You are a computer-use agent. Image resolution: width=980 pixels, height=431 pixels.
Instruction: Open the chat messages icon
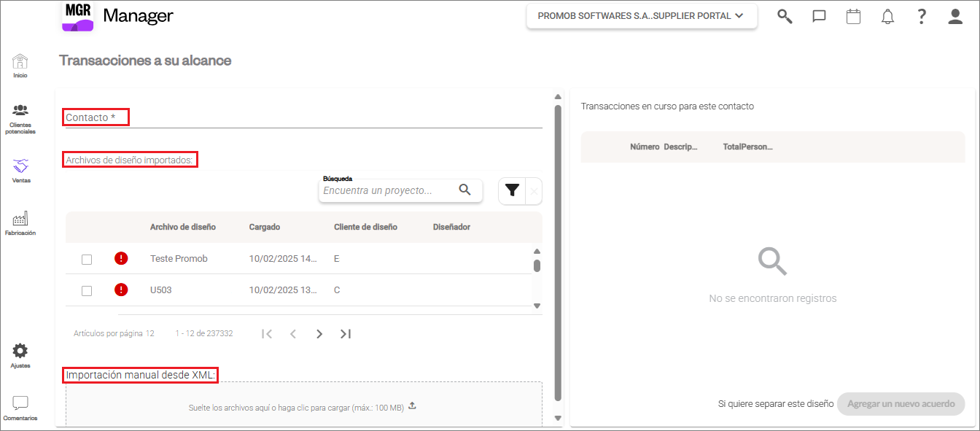(819, 16)
